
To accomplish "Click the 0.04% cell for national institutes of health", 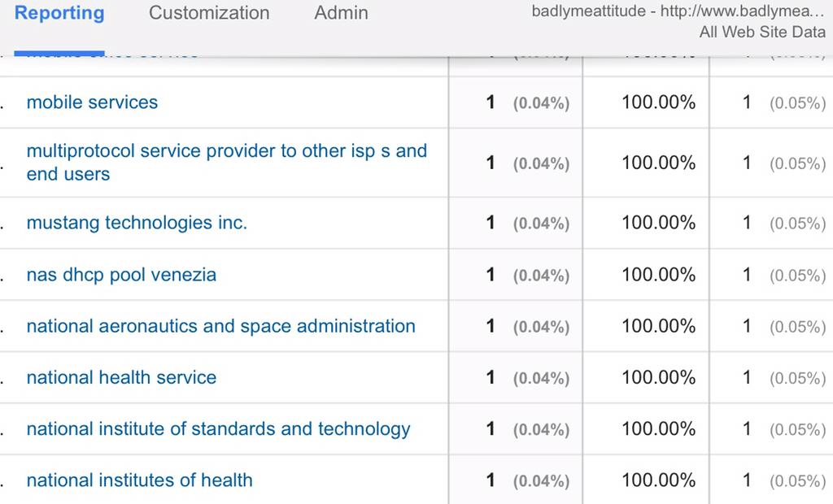I will pyautogui.click(x=541, y=481).
